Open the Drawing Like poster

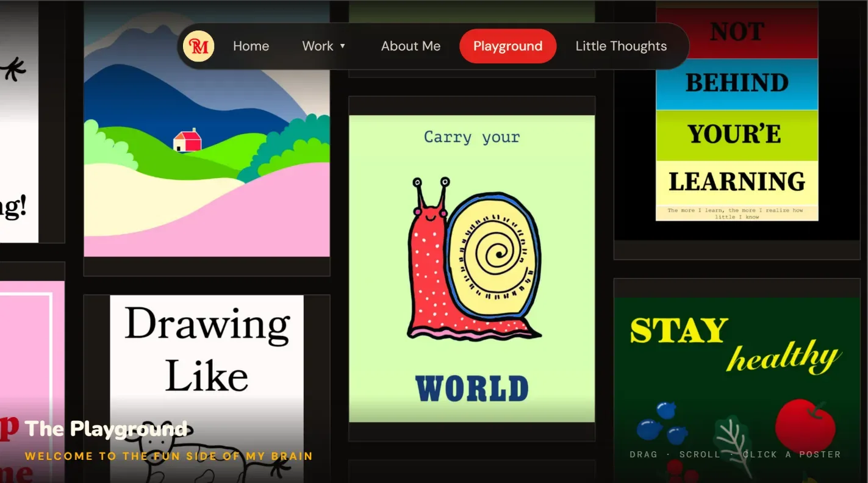tap(207, 389)
